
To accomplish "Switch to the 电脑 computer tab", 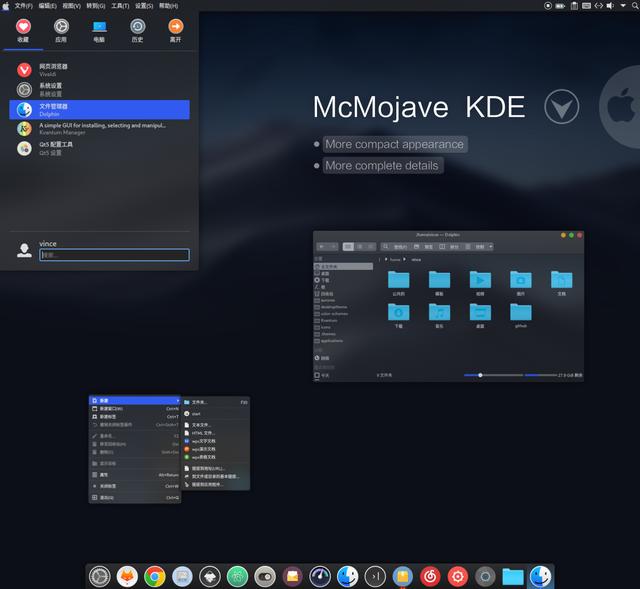I will (99, 31).
